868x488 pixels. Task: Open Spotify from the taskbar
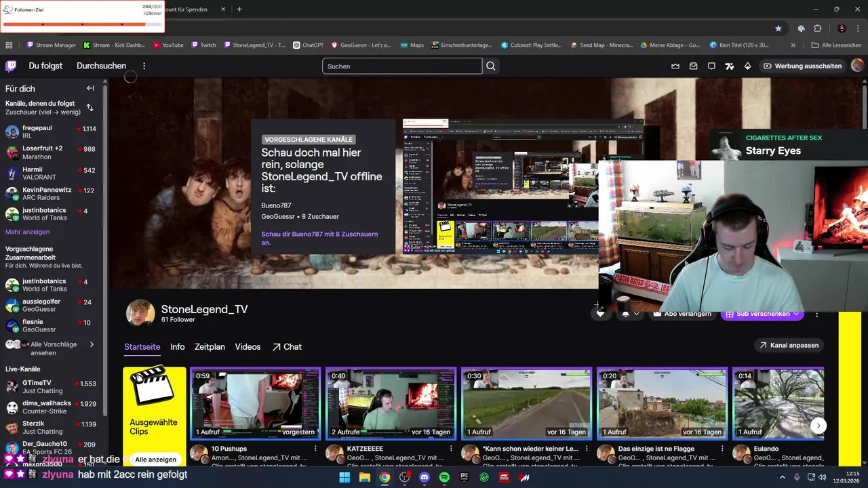coord(444,477)
